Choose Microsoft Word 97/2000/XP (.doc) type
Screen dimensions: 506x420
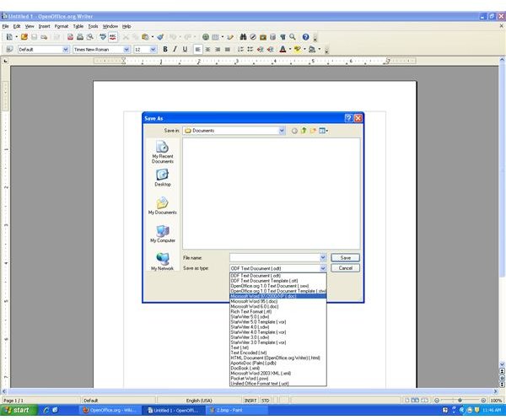[278, 296]
